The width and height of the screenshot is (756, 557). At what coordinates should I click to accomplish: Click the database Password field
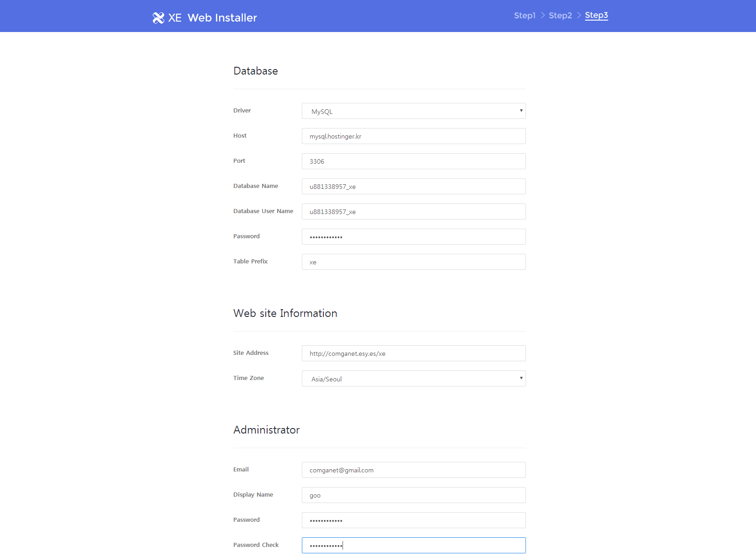(x=413, y=237)
